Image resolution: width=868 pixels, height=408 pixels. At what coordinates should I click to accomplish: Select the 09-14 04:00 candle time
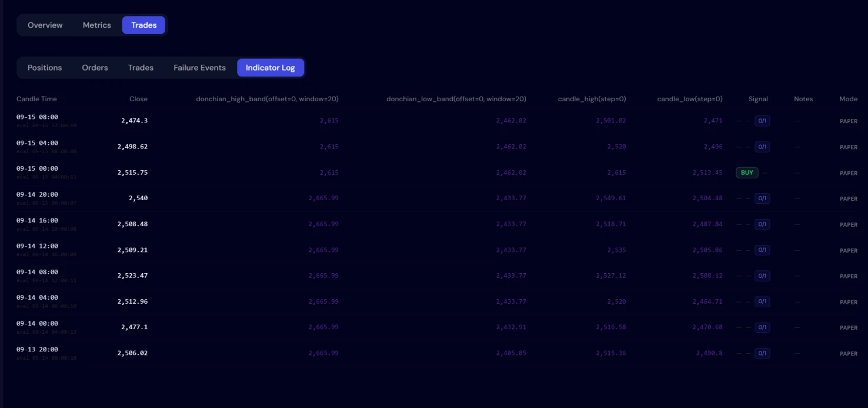[x=37, y=297]
